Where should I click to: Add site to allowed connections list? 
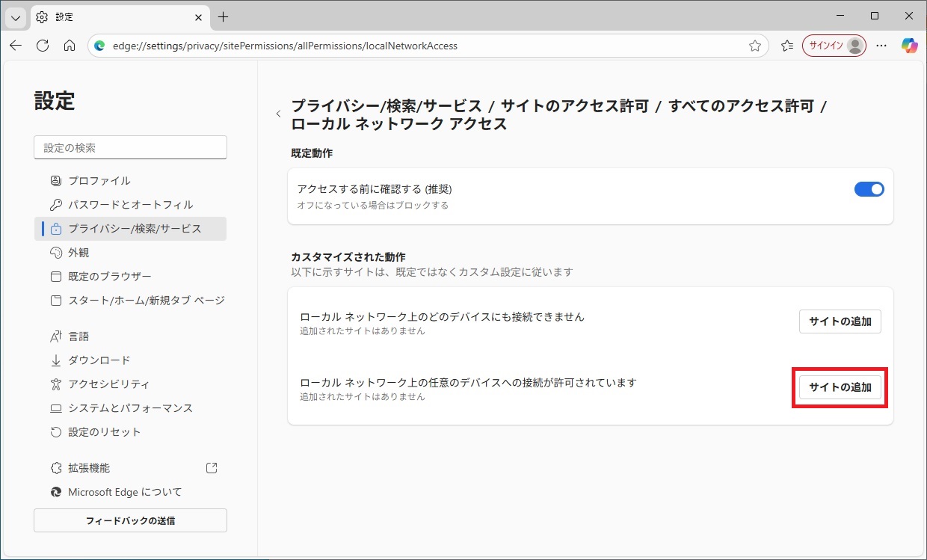[840, 387]
